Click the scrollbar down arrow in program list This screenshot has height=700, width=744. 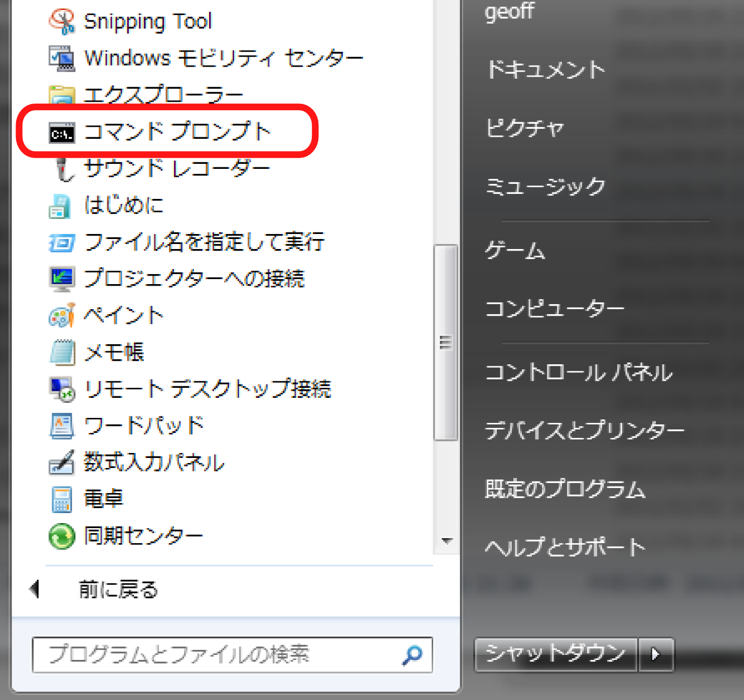447,541
